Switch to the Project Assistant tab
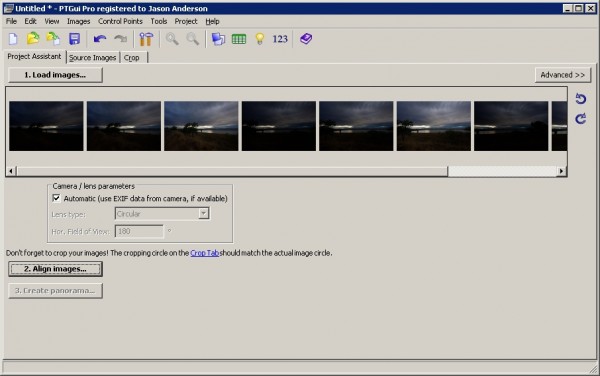This screenshot has width=600, height=376. click(34, 57)
